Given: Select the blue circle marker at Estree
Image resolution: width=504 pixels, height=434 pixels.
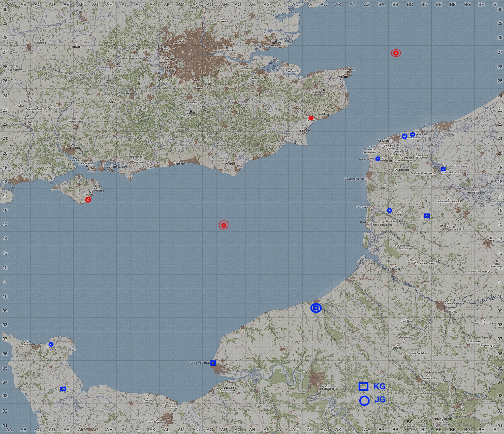Looking at the screenshot, I should [389, 210].
